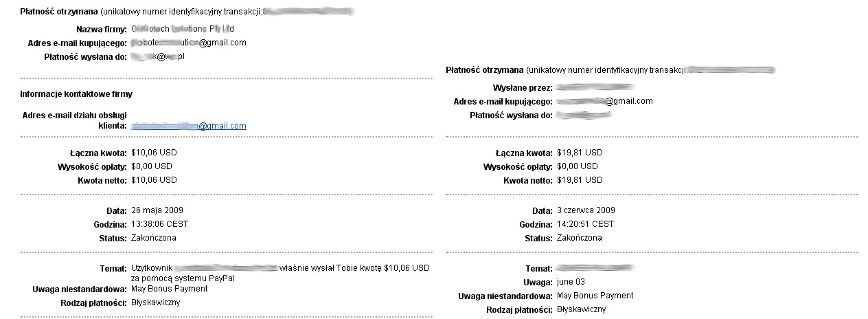Screen dimensions: 868x319
Task: Click the date '3 czerwca 2009'
Action: click(586, 210)
